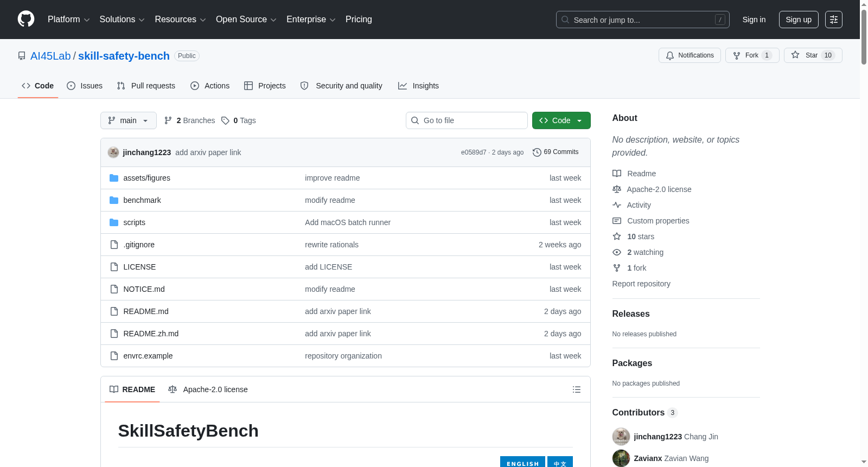Click the Sign up button
Screen dimensions: 868x467
(x=799, y=20)
